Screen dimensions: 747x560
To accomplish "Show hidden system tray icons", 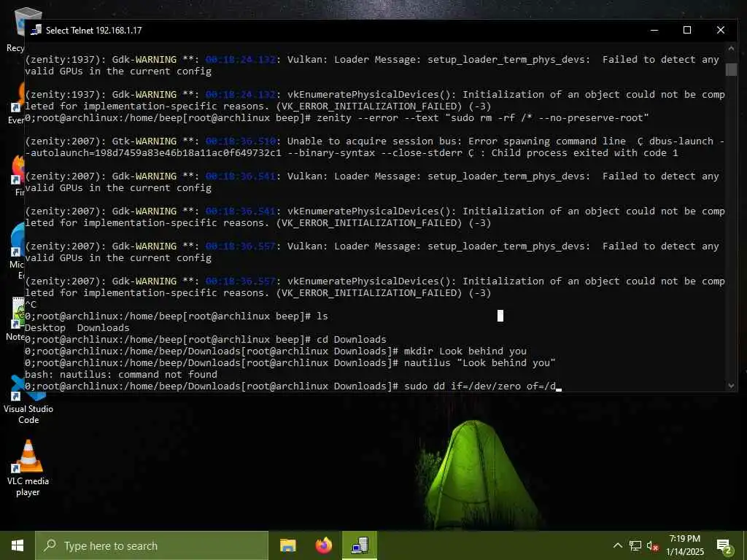I will point(617,545).
